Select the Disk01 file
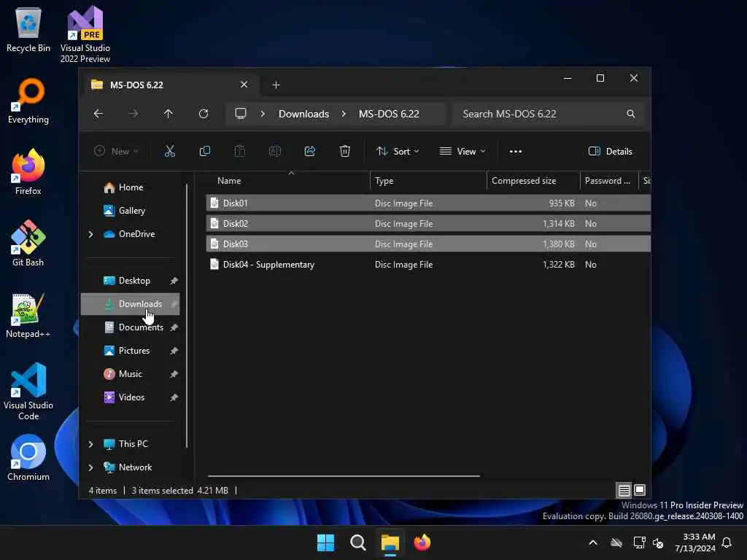The image size is (747, 560). [x=427, y=203]
